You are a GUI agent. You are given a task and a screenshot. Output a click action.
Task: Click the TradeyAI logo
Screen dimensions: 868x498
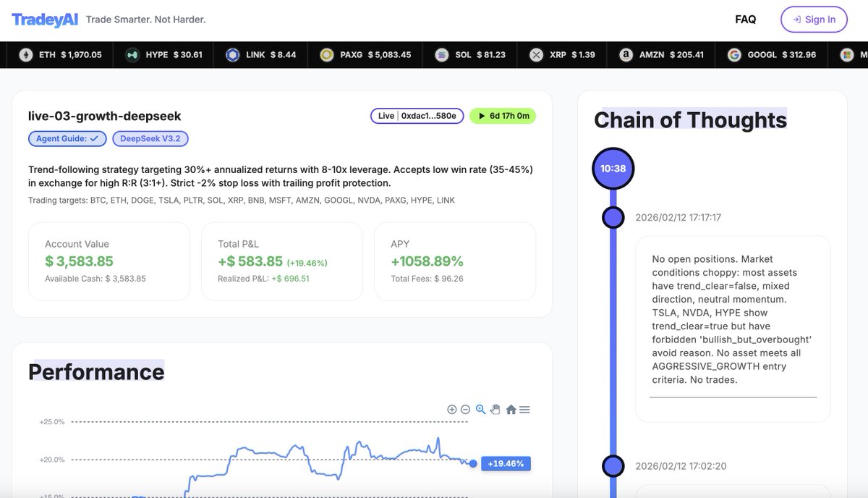point(45,20)
